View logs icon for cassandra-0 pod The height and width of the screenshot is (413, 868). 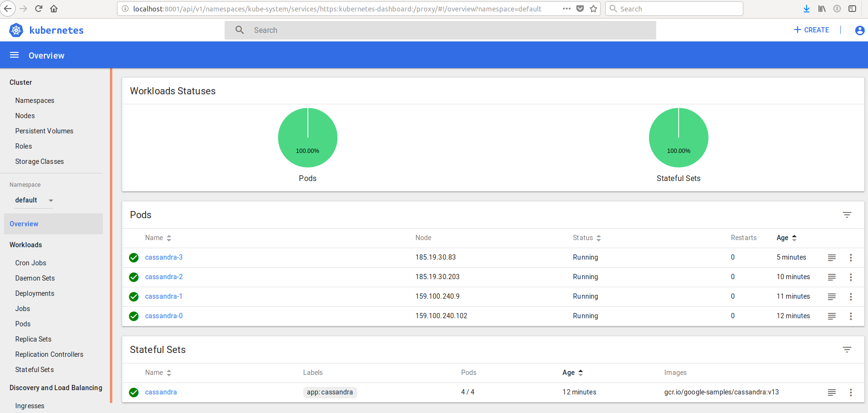pos(831,316)
